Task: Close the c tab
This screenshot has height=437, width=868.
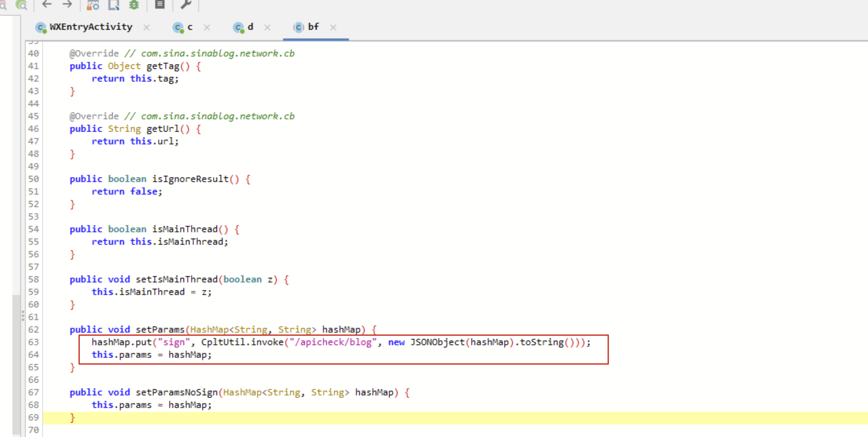Action: (207, 28)
